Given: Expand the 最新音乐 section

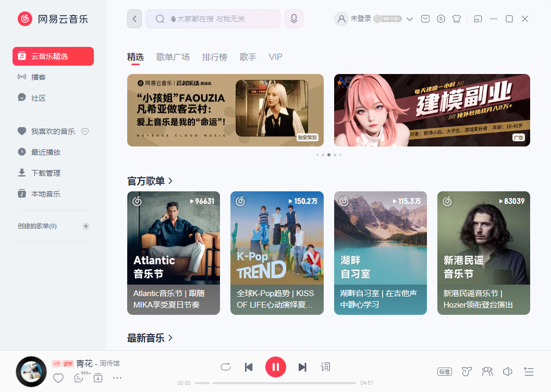Looking at the screenshot, I should [x=150, y=338].
